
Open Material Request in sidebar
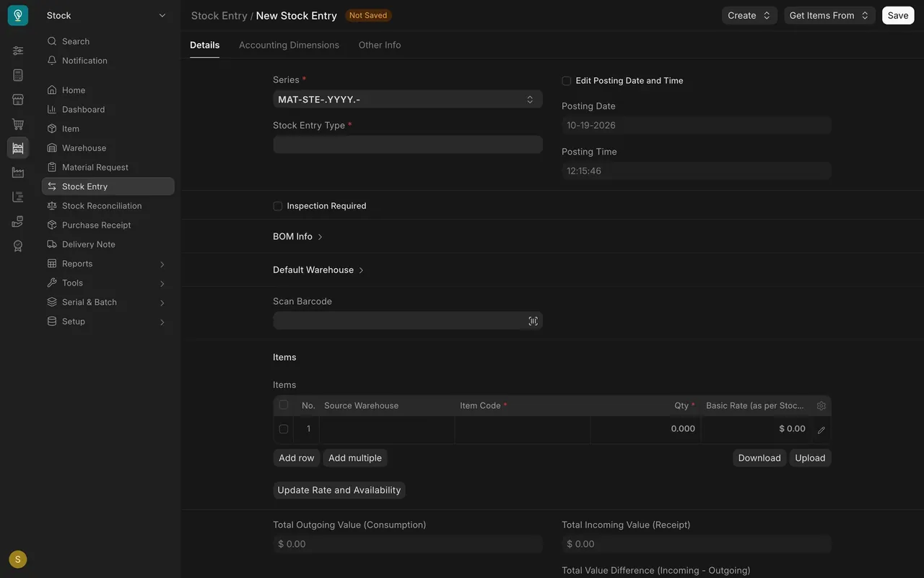108,167
